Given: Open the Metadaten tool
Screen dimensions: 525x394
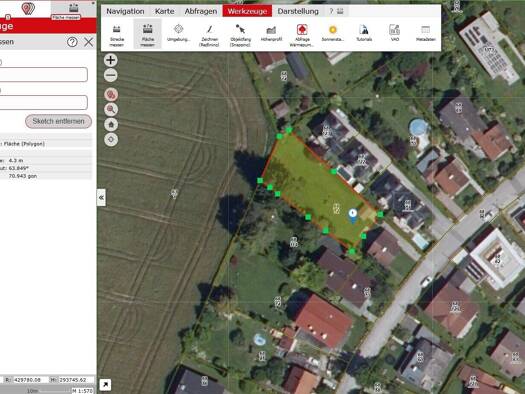Looking at the screenshot, I should tap(426, 33).
